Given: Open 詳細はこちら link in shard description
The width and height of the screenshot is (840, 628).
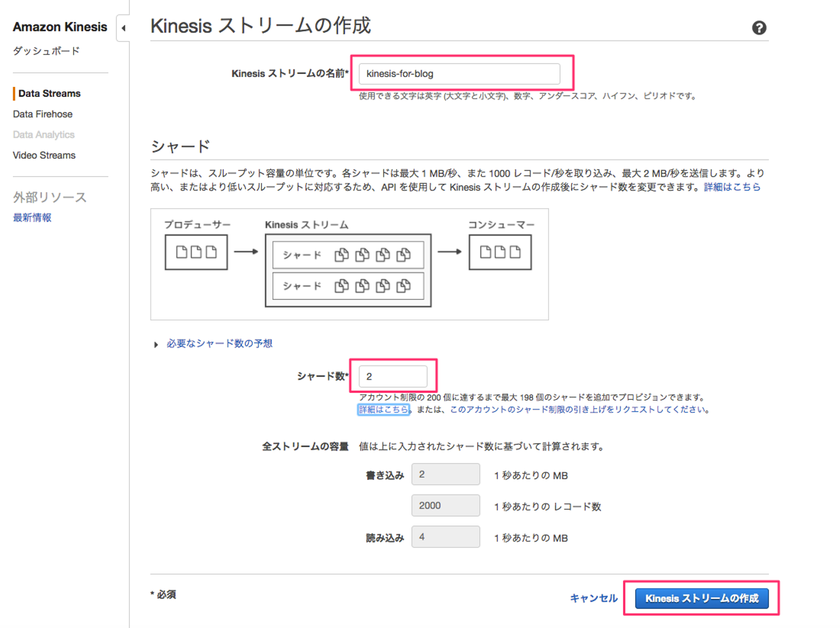Looking at the screenshot, I should point(732,187).
